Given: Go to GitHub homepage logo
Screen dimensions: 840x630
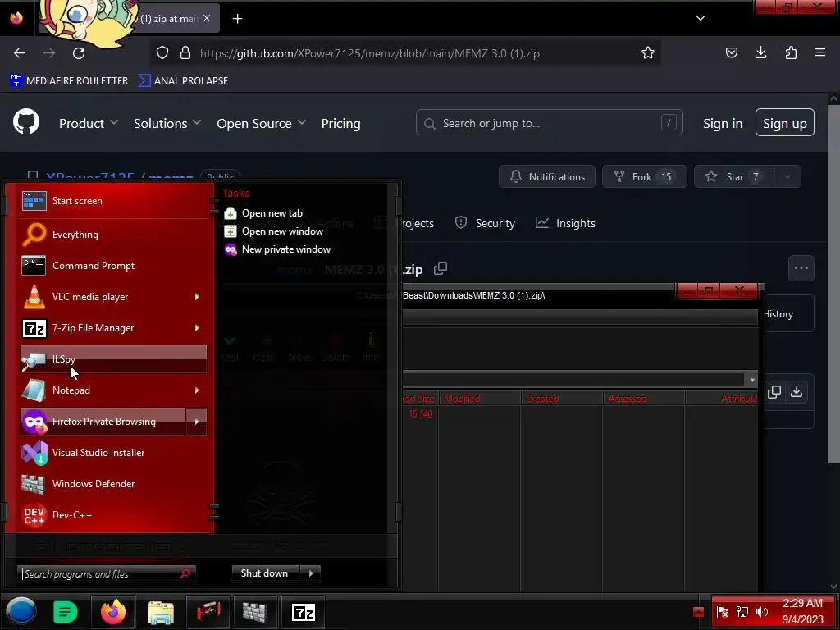Looking at the screenshot, I should point(26,122).
